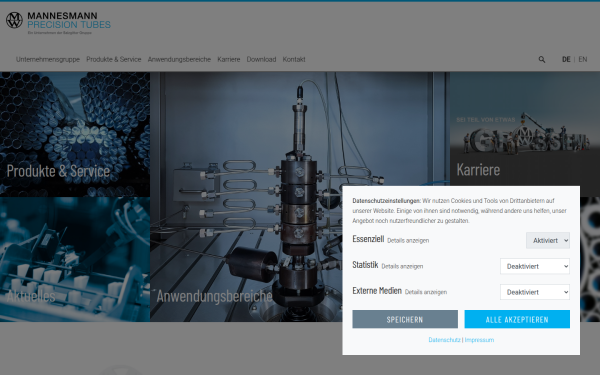Open the Unternehmensgruppe menu
The width and height of the screenshot is (600, 375).
48,59
